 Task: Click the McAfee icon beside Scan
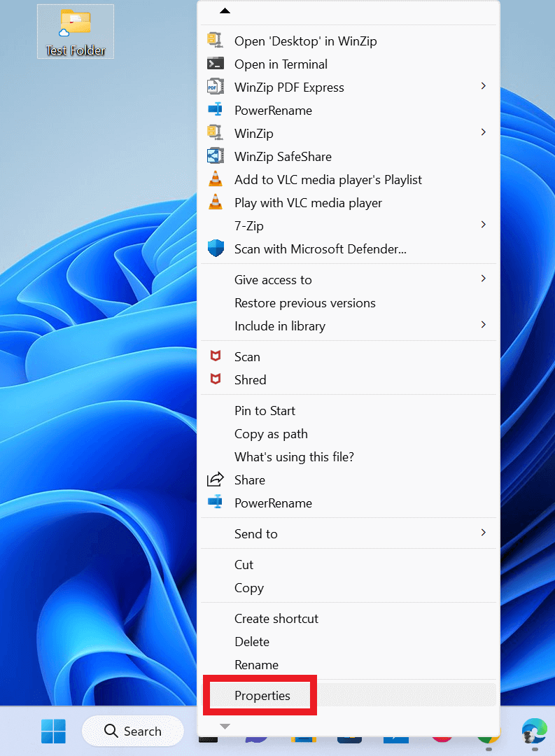(x=216, y=356)
